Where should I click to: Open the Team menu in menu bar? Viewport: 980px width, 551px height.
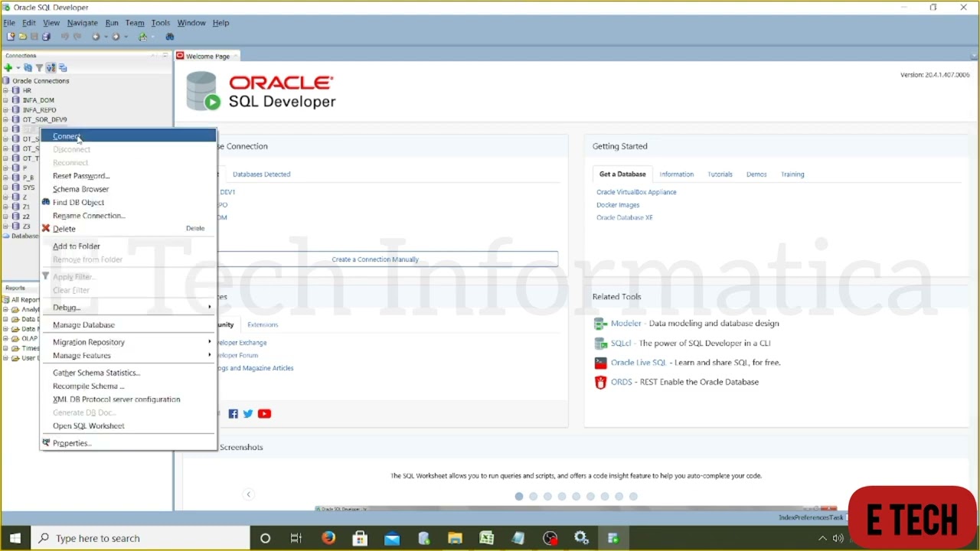135,23
